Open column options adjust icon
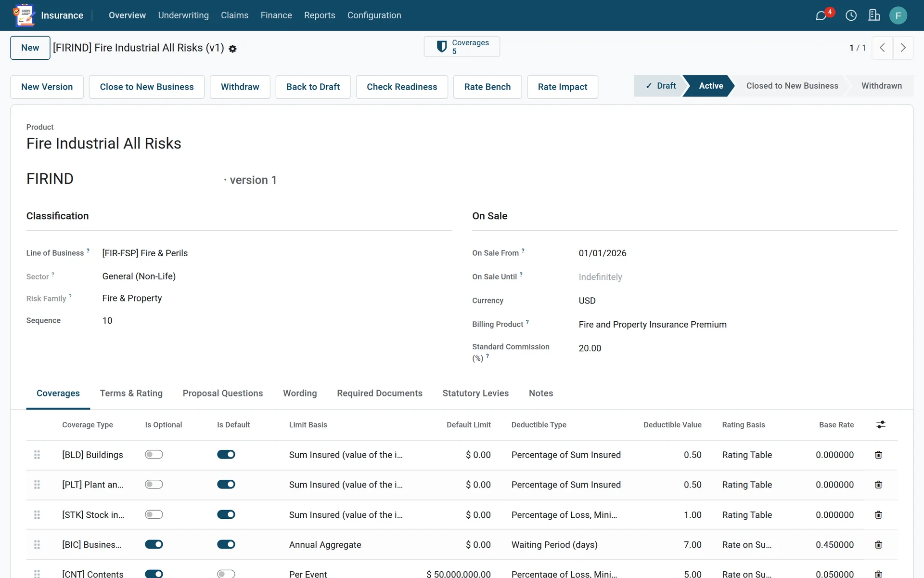 [x=881, y=424]
